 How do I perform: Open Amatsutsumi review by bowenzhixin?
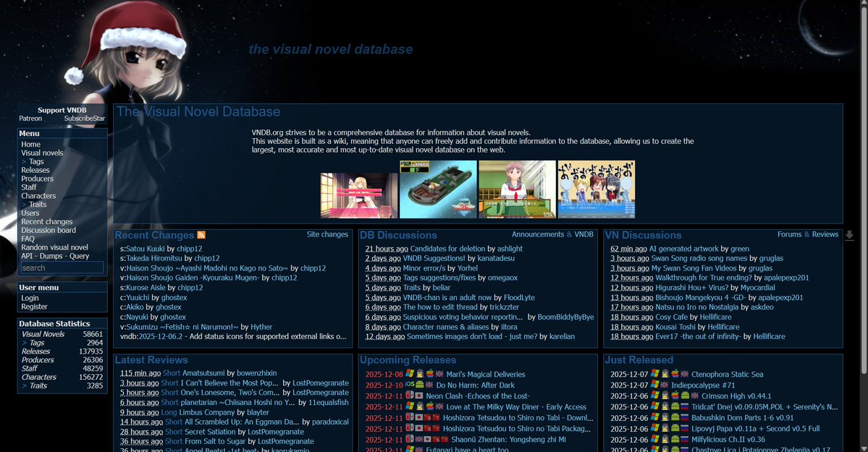(203, 373)
